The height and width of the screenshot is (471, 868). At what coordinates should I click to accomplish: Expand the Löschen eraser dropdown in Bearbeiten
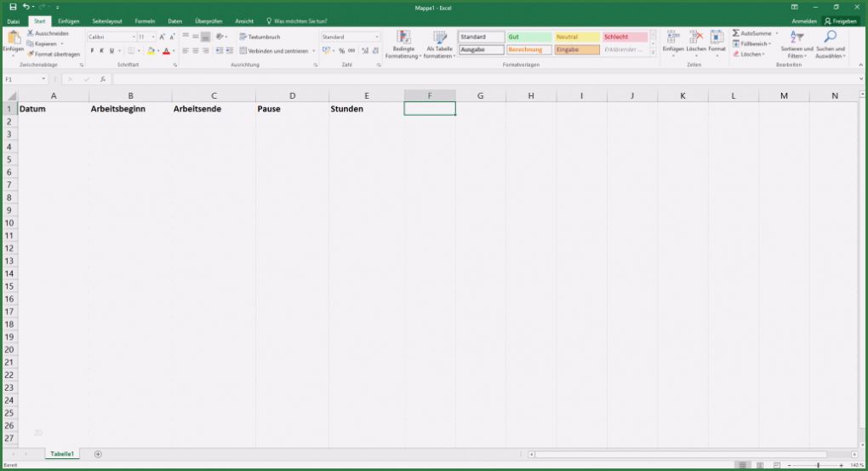tap(763, 55)
